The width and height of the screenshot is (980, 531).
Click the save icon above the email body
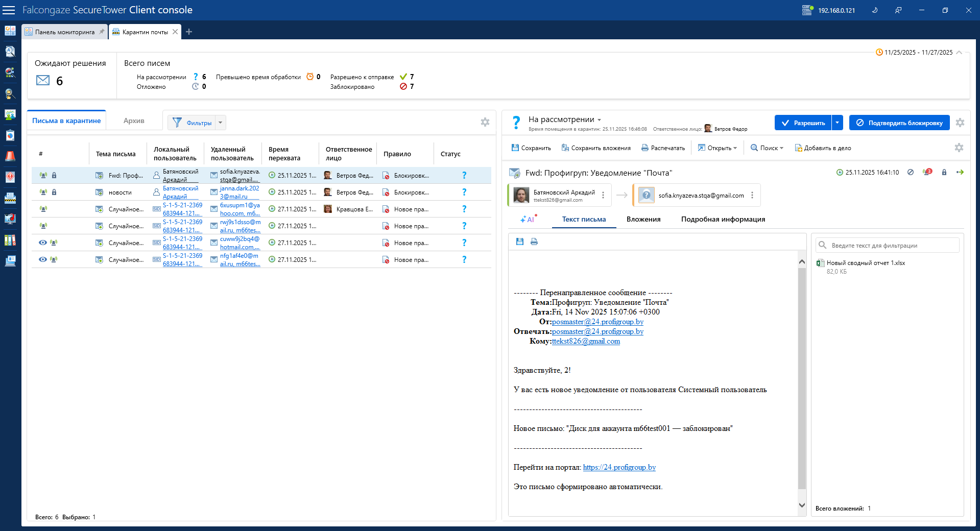(x=520, y=242)
